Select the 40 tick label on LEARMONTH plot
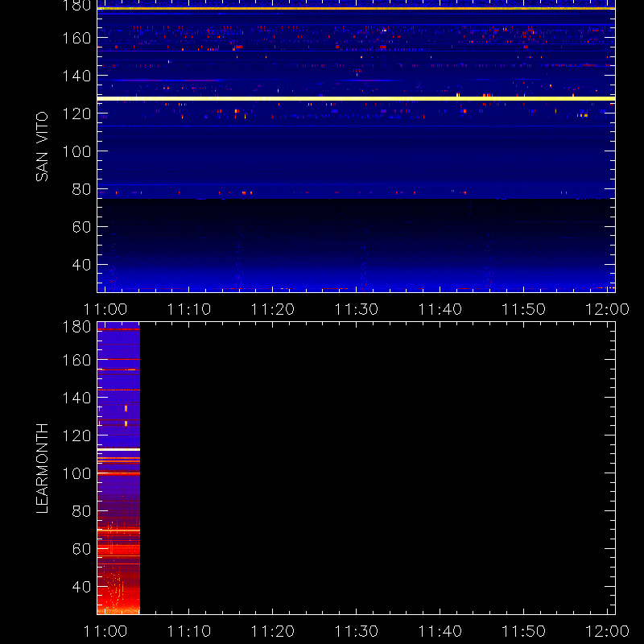644x644 pixels. [x=81, y=587]
